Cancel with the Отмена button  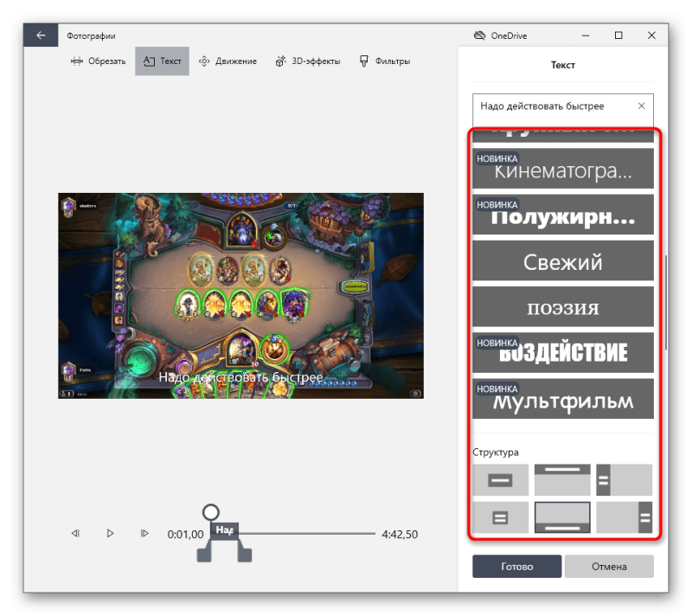609,567
